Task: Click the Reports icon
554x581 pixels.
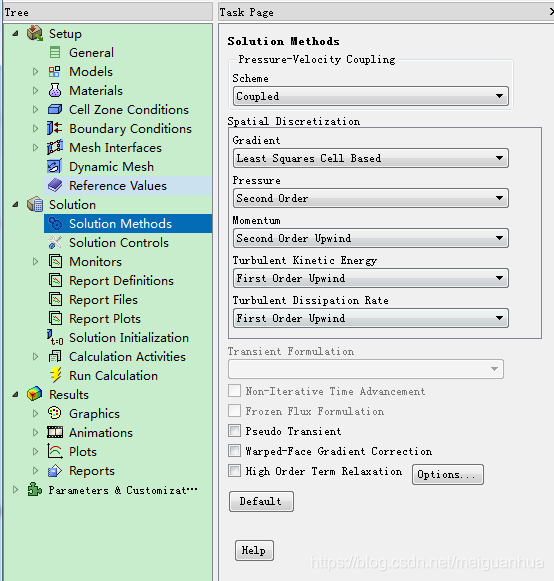Action: point(55,471)
